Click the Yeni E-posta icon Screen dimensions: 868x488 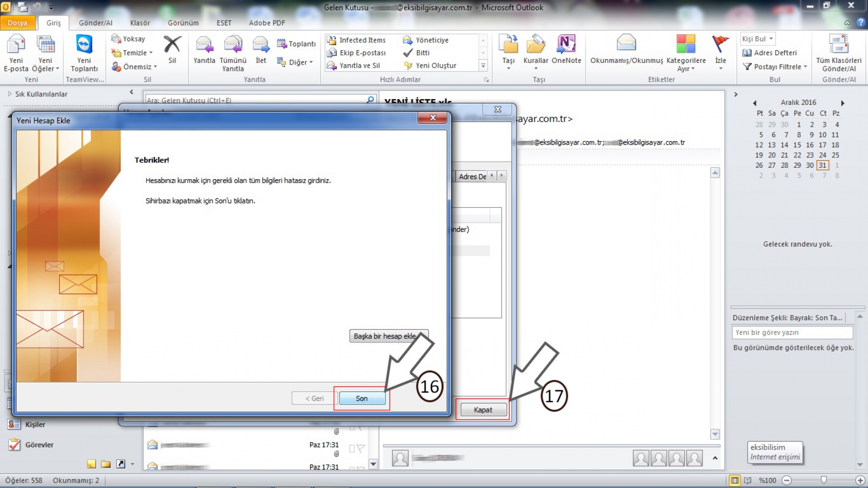click(16, 45)
